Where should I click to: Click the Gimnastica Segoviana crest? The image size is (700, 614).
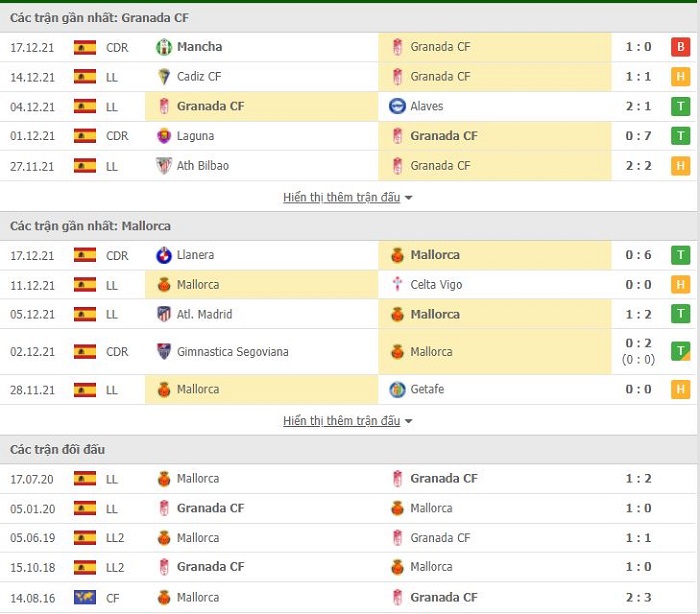tap(164, 351)
